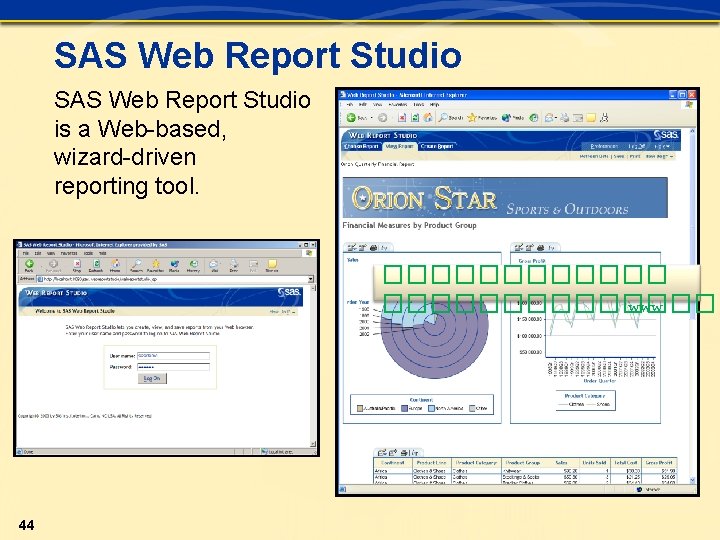Click the yellow note icon in right browser toolbar

click(x=591, y=118)
